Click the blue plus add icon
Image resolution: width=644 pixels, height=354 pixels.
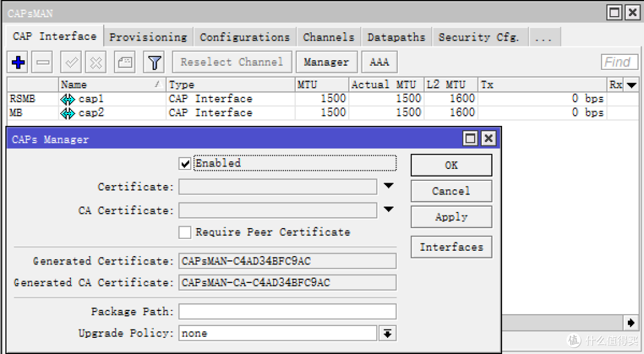click(x=18, y=62)
